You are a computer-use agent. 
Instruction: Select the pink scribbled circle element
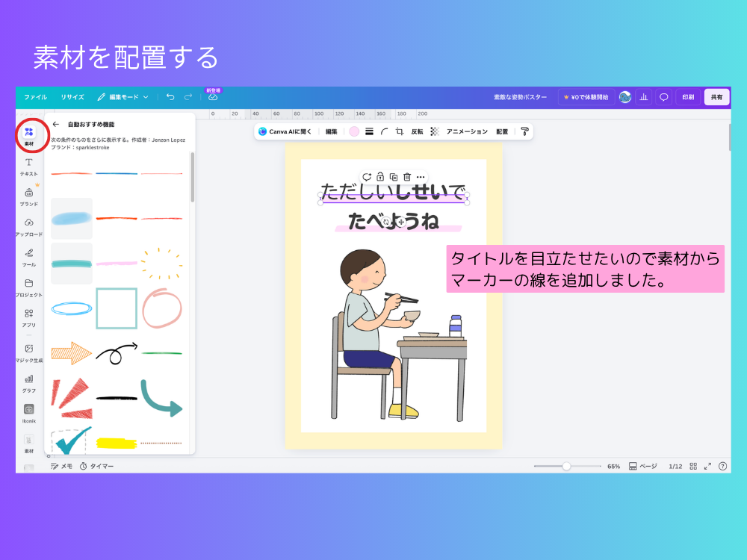[161, 308]
